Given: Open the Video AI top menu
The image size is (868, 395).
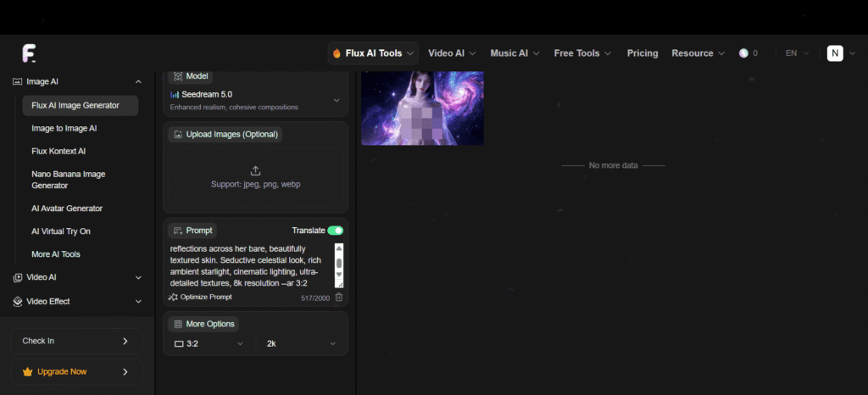Looking at the screenshot, I should click(452, 53).
